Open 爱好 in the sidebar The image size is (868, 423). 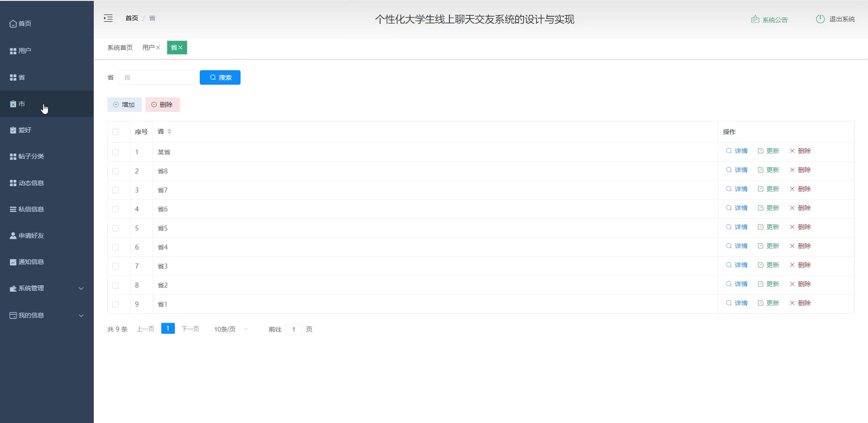[x=47, y=130]
